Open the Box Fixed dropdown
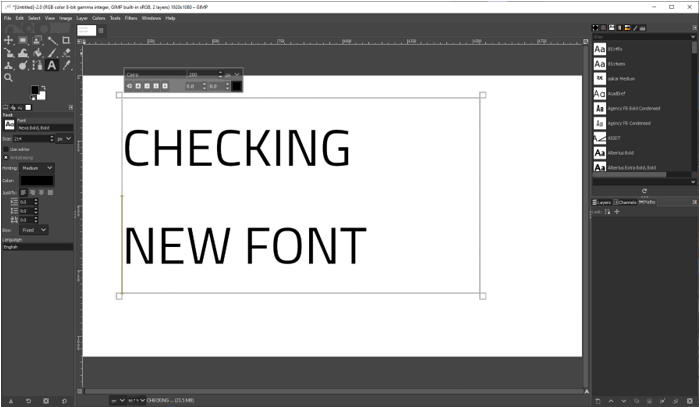The width and height of the screenshot is (699, 407). click(34, 230)
